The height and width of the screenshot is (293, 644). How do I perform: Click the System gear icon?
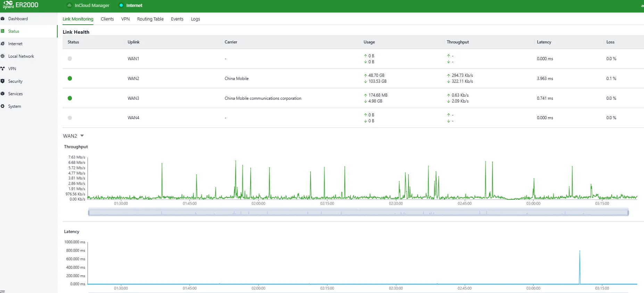click(x=2, y=106)
